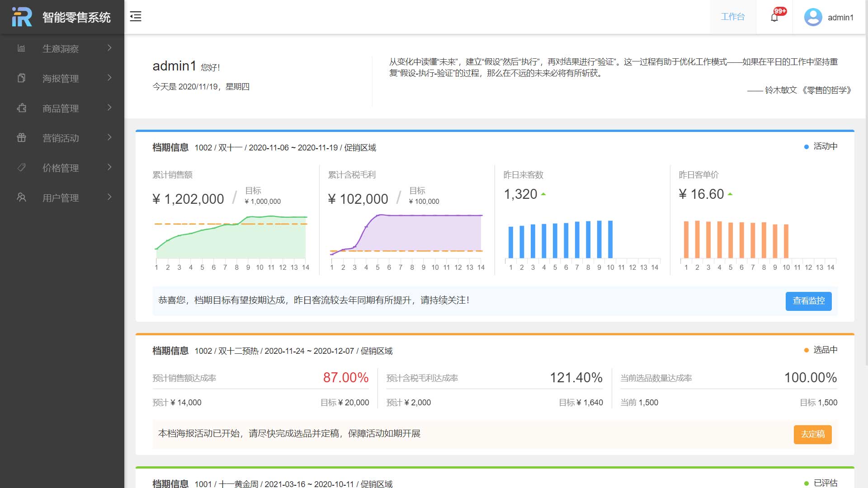Expand the 用户管理 submenu arrow
Screen dimensions: 868x488
[x=109, y=197]
